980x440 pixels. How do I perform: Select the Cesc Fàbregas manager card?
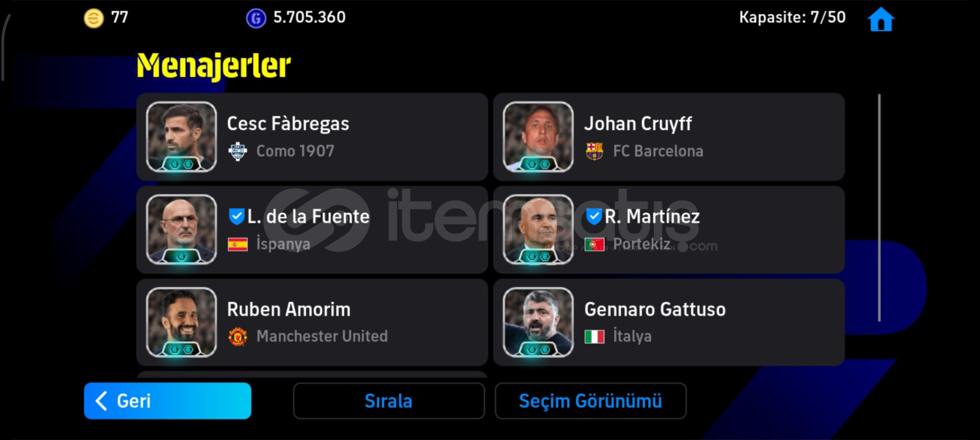(312, 137)
